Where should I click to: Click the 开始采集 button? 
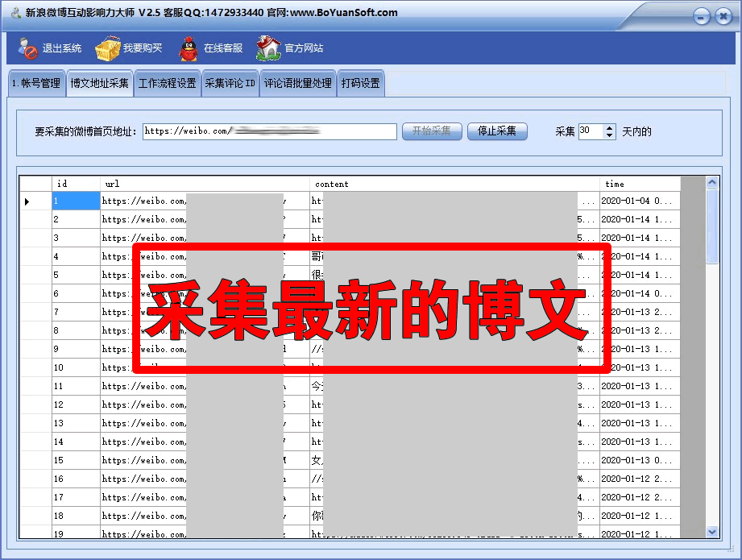click(432, 131)
